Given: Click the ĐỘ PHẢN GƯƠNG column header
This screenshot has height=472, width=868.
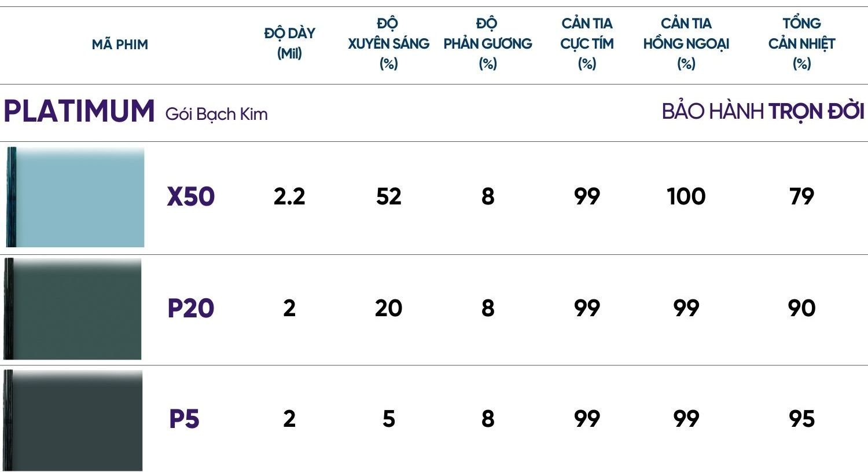Looking at the screenshot, I should click(488, 43).
